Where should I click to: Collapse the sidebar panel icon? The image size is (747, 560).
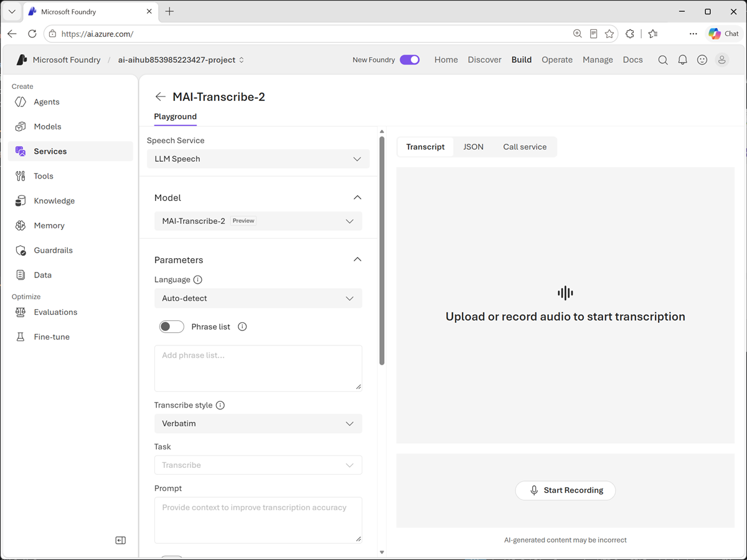121,540
